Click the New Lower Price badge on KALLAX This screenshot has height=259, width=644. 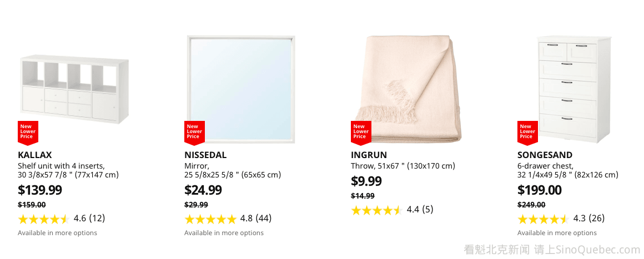click(x=27, y=131)
